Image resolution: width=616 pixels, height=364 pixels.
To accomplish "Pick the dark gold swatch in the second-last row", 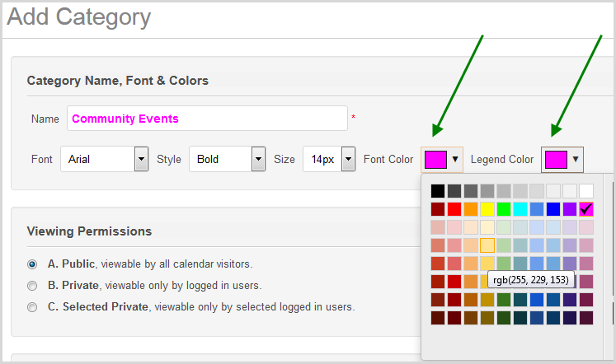I will [x=487, y=299].
